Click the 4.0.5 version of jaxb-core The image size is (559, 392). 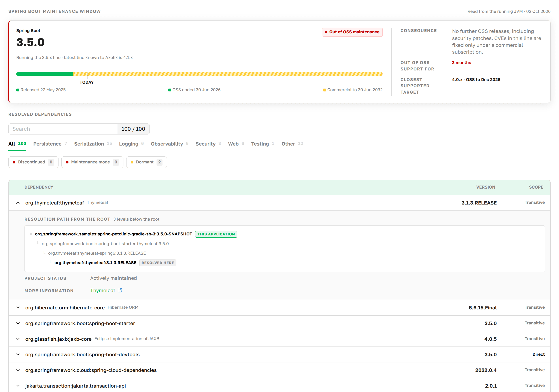click(490, 339)
